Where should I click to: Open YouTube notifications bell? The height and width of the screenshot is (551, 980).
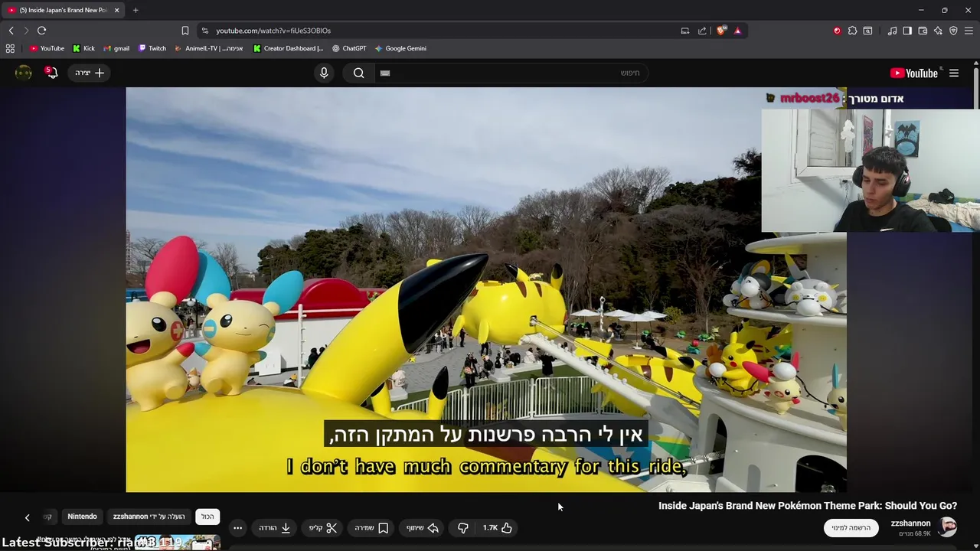click(x=51, y=73)
